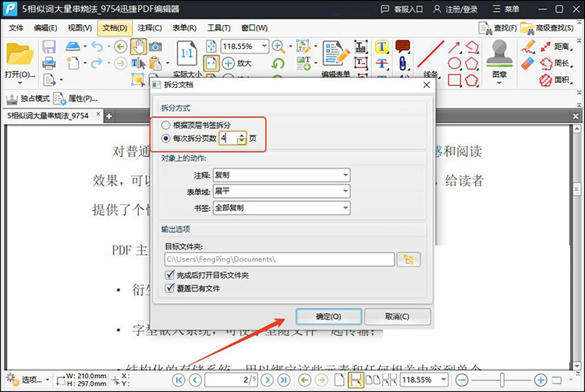
Task: Expand the 注释 dropdown set to 复制
Action: [281, 175]
